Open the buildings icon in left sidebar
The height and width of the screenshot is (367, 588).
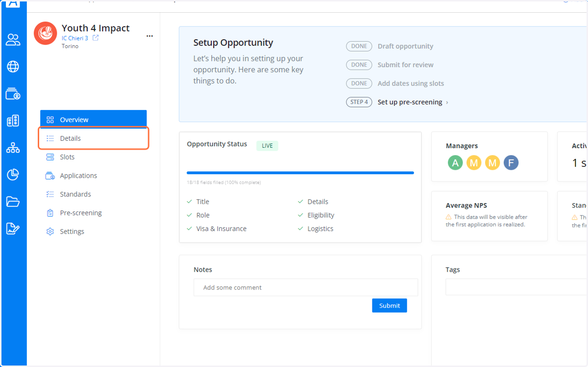(x=13, y=121)
